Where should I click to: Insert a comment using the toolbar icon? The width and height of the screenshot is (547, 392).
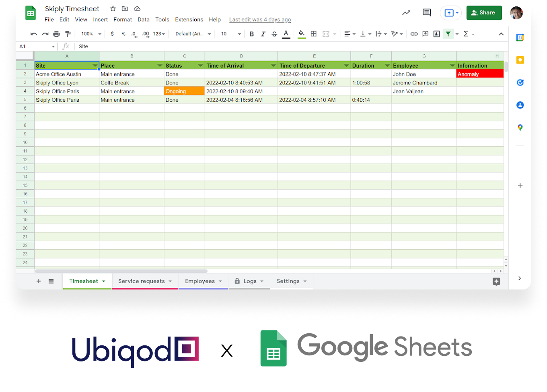[x=425, y=34]
